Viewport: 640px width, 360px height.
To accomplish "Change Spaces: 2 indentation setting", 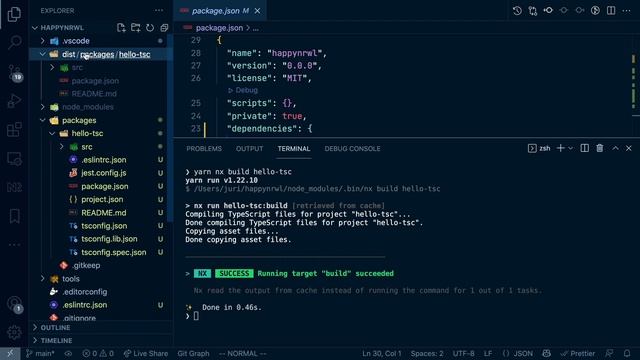I will point(427,353).
